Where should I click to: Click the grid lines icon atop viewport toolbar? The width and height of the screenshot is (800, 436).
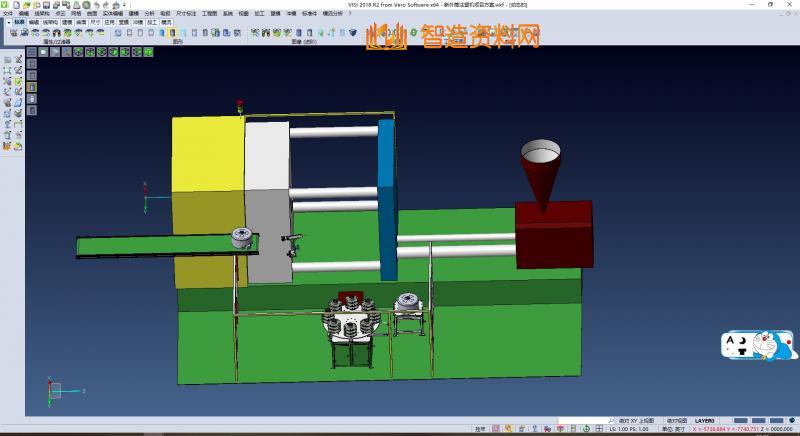click(x=32, y=53)
